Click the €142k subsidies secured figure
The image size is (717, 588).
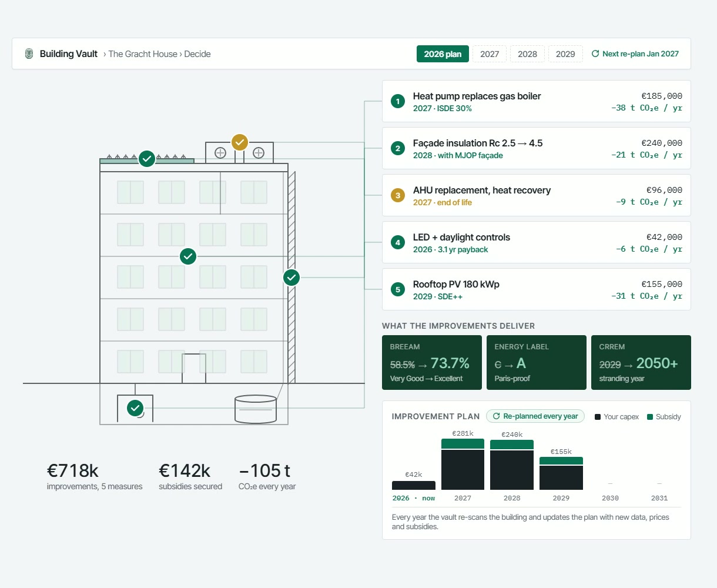tap(185, 470)
